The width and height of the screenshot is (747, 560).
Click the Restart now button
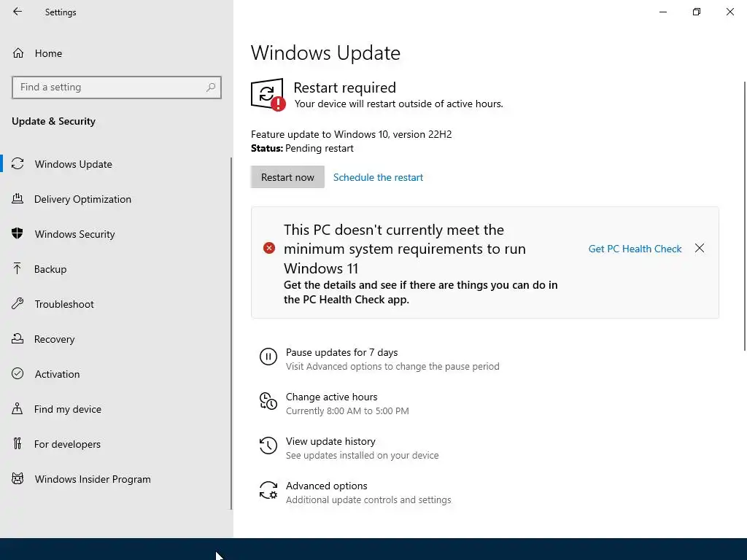click(287, 176)
